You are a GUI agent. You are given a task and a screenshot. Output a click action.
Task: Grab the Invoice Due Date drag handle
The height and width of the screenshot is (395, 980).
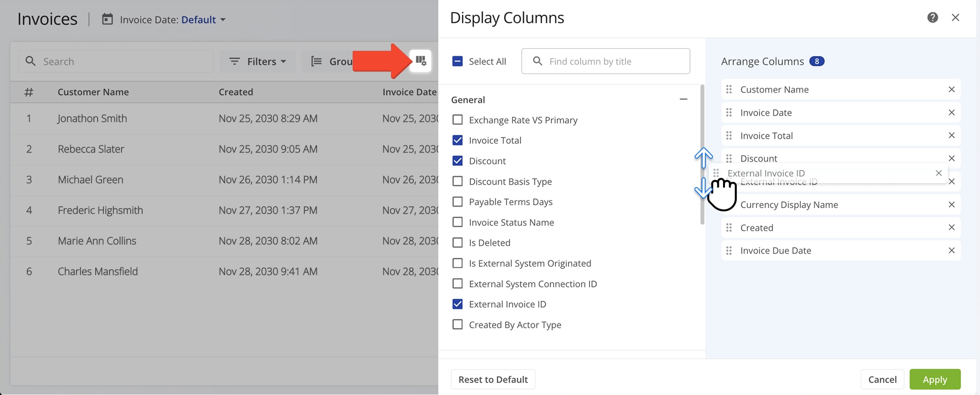(x=729, y=251)
